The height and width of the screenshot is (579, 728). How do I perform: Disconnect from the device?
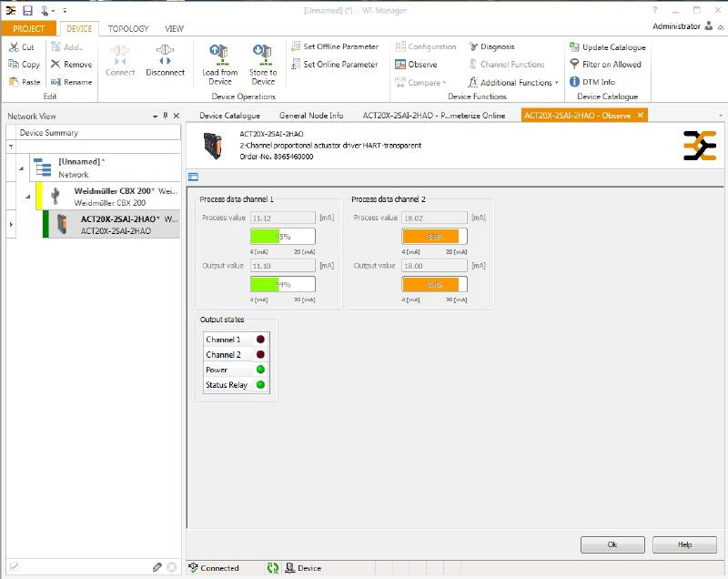[x=165, y=55]
